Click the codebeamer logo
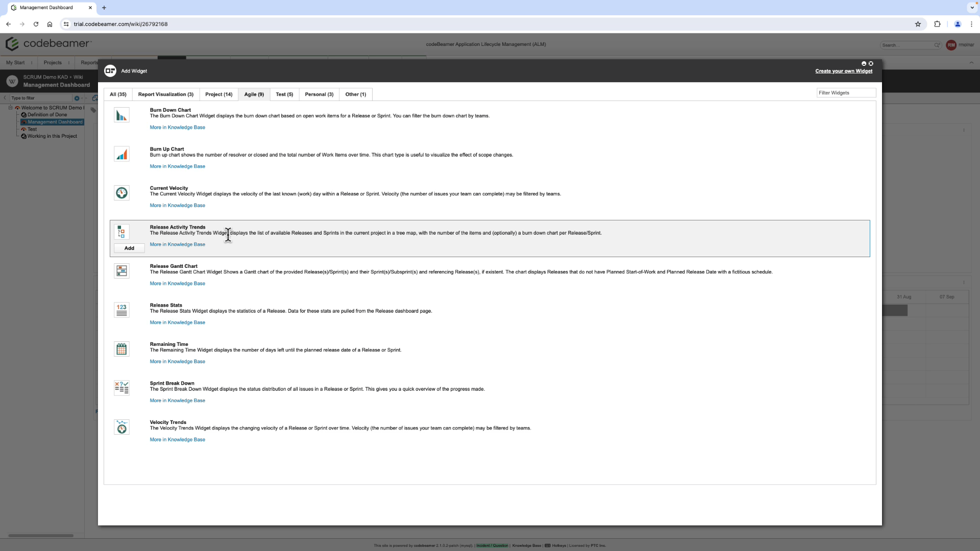This screenshot has width=980, height=551. tap(48, 44)
